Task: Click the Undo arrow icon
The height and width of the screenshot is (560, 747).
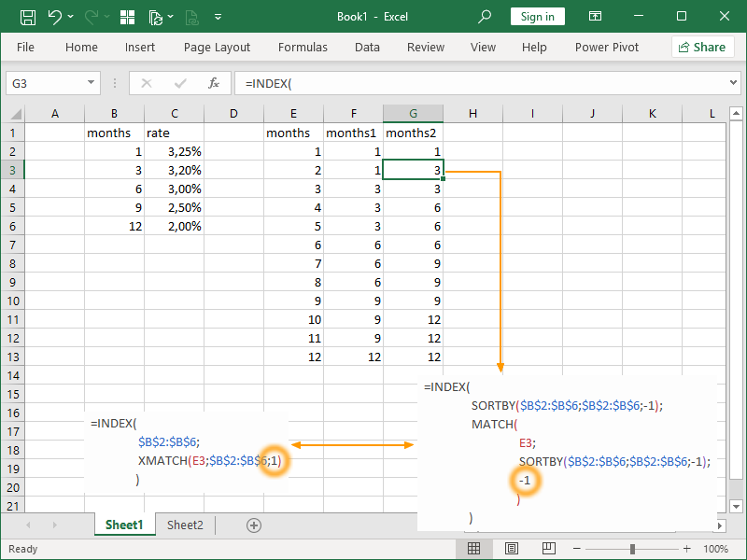Action: (55, 17)
